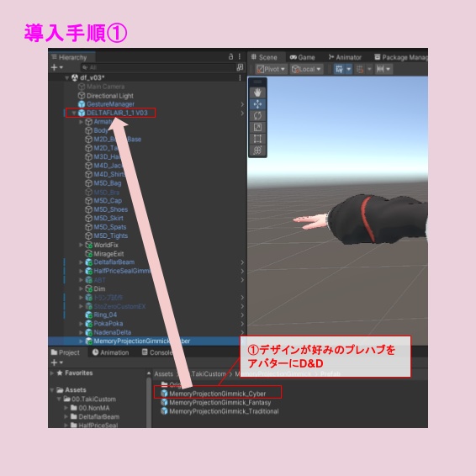476x476 pixels.
Task: Click the Scene overlay toolbar drag handle
Action: [257, 82]
